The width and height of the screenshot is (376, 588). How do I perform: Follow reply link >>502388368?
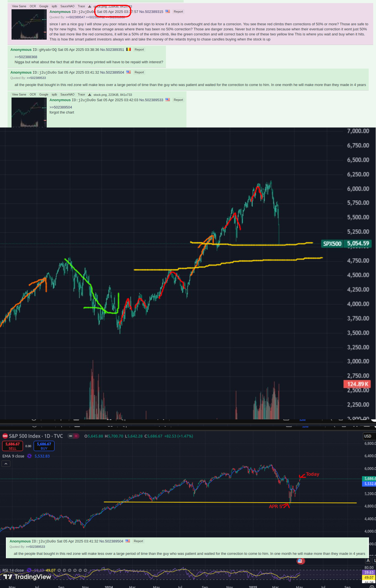click(26, 57)
